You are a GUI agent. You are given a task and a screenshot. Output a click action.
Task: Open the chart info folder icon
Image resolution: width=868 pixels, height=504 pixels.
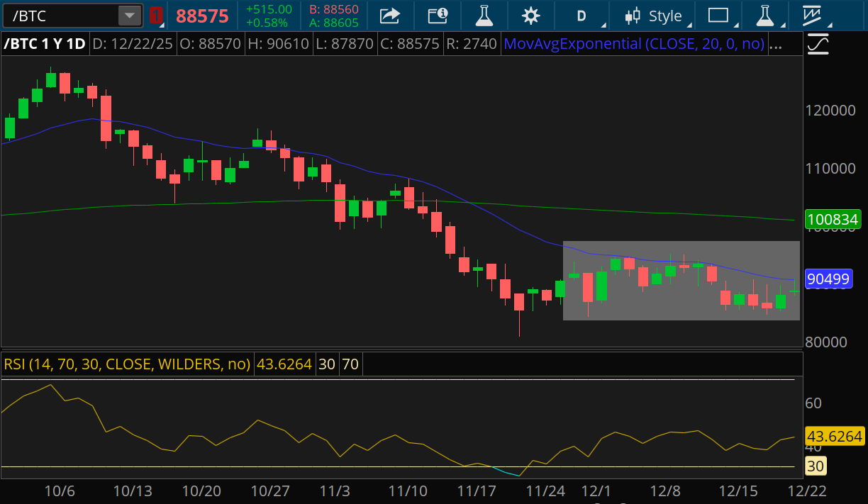tap(438, 16)
